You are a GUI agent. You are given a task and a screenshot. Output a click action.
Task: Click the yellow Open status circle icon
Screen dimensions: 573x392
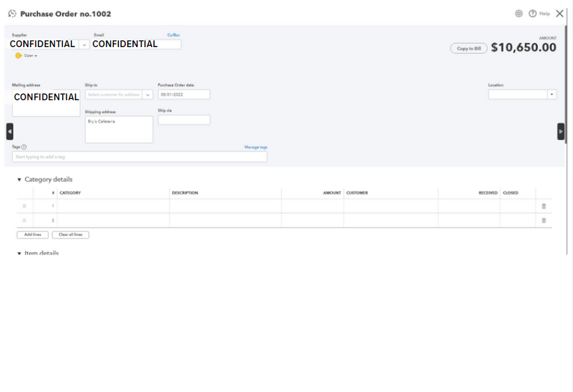click(x=18, y=55)
